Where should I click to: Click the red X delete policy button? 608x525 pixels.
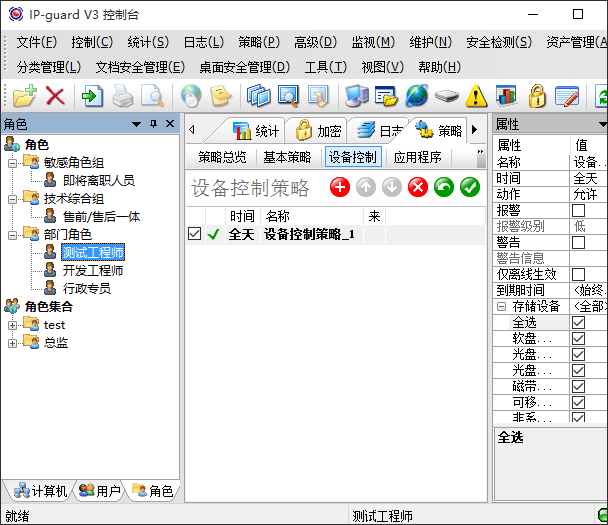[418, 187]
